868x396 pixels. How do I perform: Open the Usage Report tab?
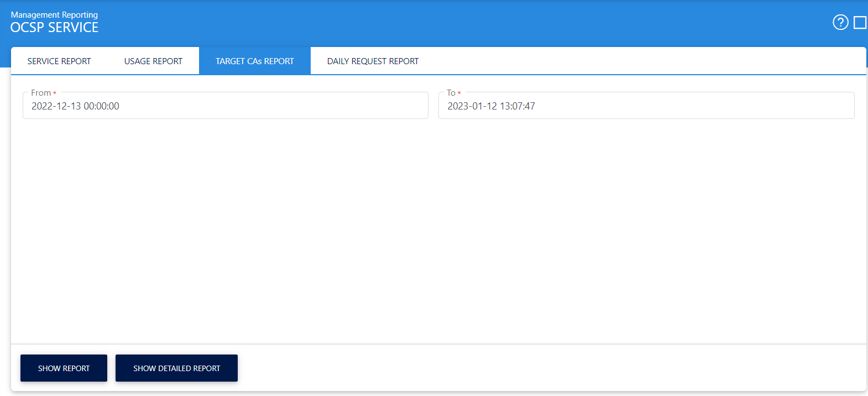(153, 61)
